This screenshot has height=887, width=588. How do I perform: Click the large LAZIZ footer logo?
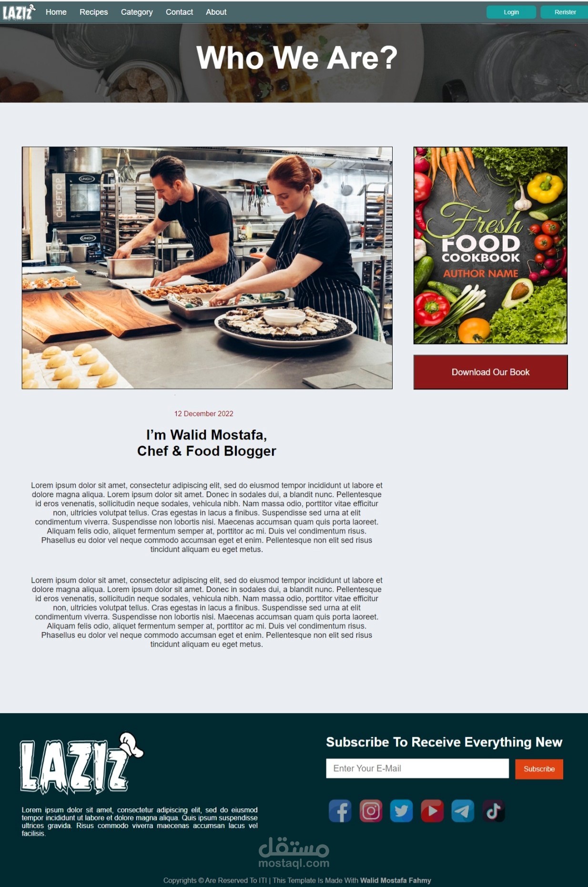[x=81, y=764]
